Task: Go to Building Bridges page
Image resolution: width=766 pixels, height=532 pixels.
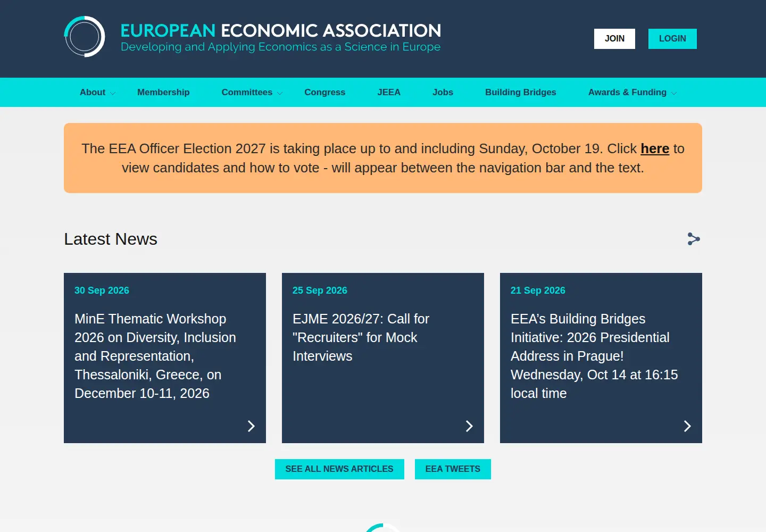Action: 520,92
